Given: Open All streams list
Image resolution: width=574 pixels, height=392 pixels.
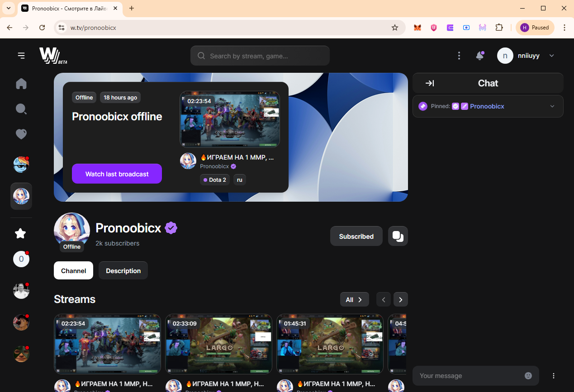Looking at the screenshot, I should pyautogui.click(x=355, y=299).
